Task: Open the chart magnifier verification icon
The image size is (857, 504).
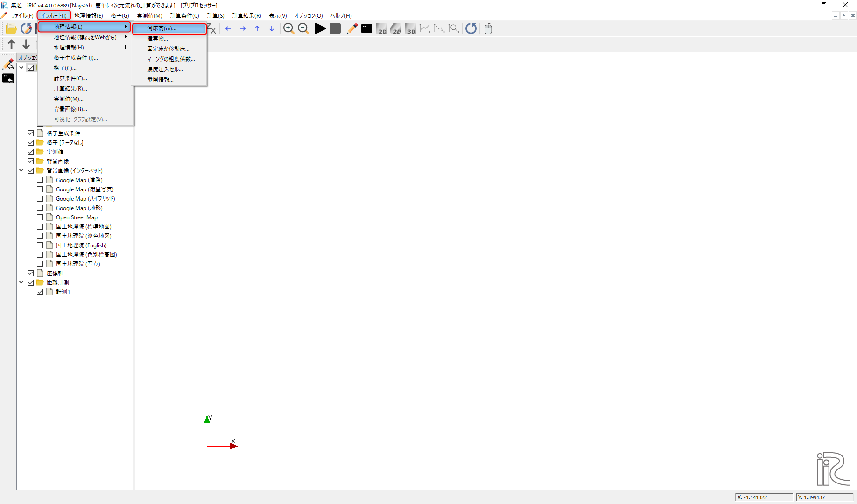Action: coord(454,29)
